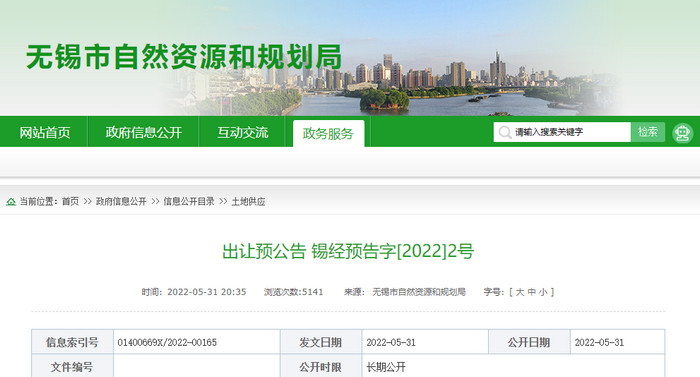Click the search magnifier icon
Image resolution: width=700 pixels, height=377 pixels.
504,132
